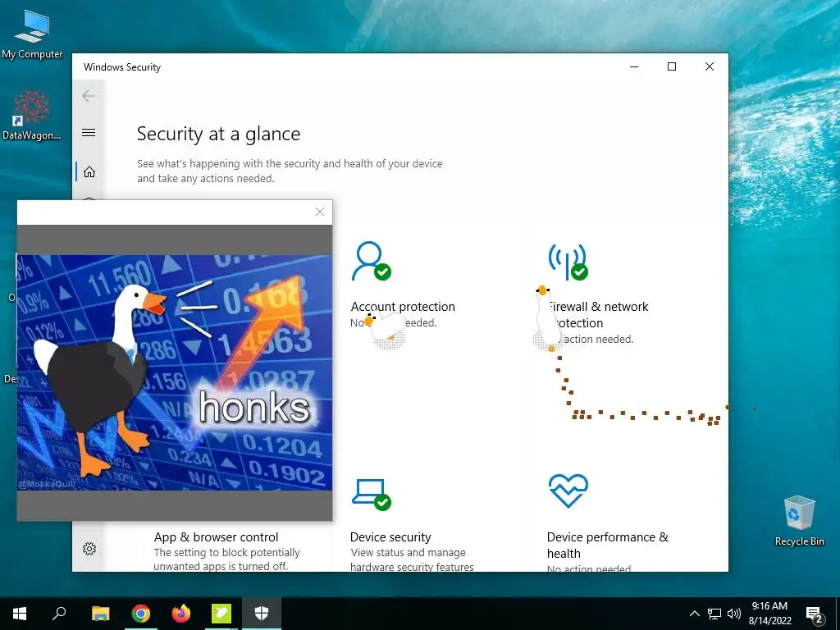Image resolution: width=840 pixels, height=630 pixels.
Task: Open notification center with 2 notifications
Action: point(815,614)
